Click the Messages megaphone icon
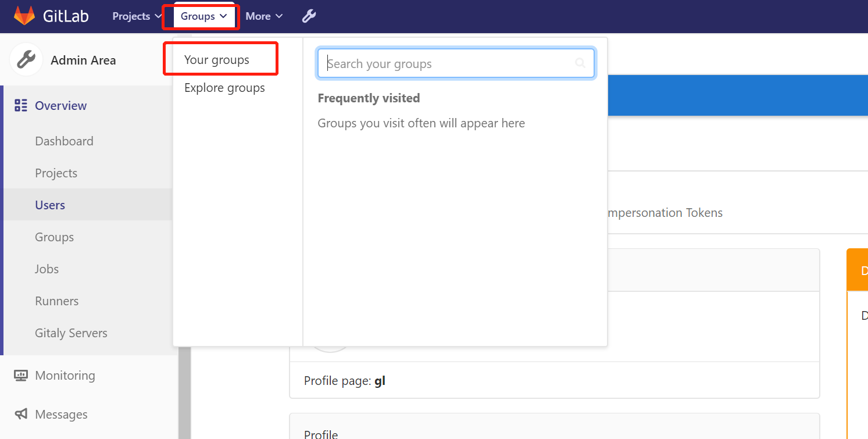868x439 pixels. [21, 414]
